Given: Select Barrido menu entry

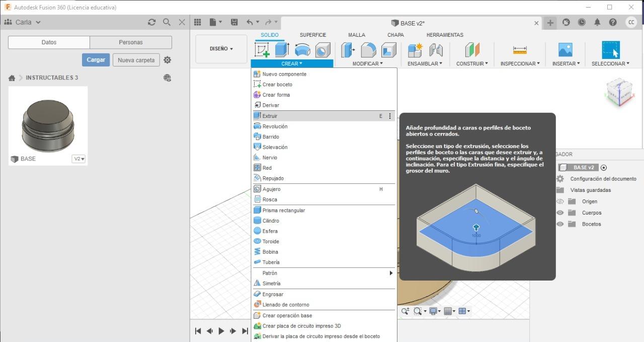Looking at the screenshot, I should 324,136.
